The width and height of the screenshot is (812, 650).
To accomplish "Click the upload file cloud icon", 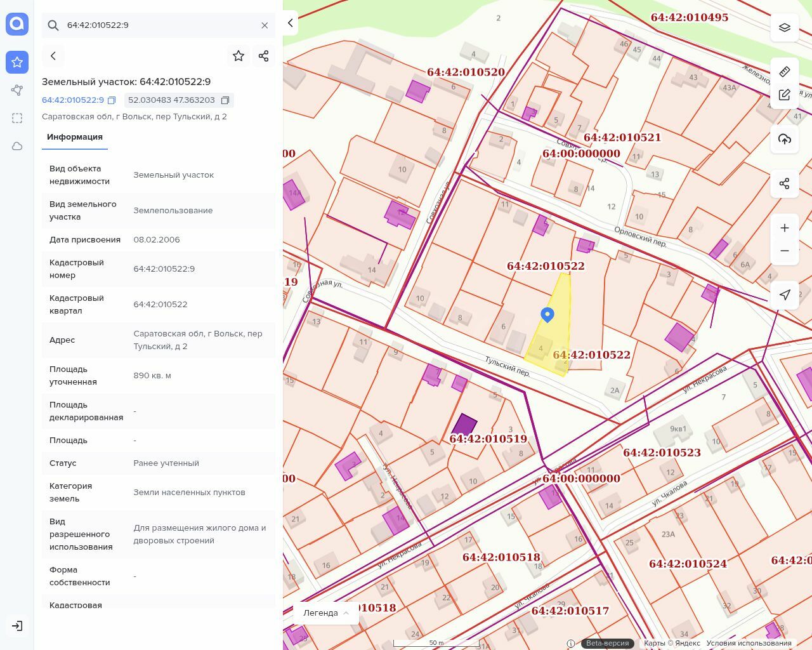I will (x=784, y=140).
